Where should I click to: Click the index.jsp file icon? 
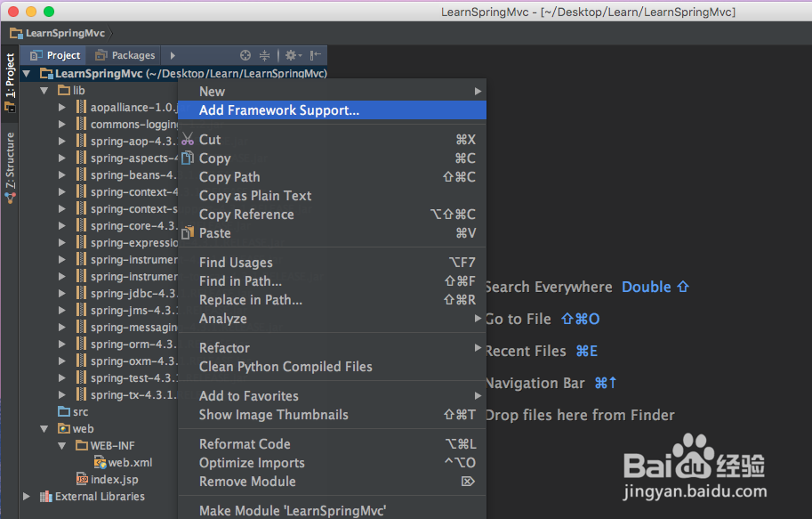click(x=82, y=479)
